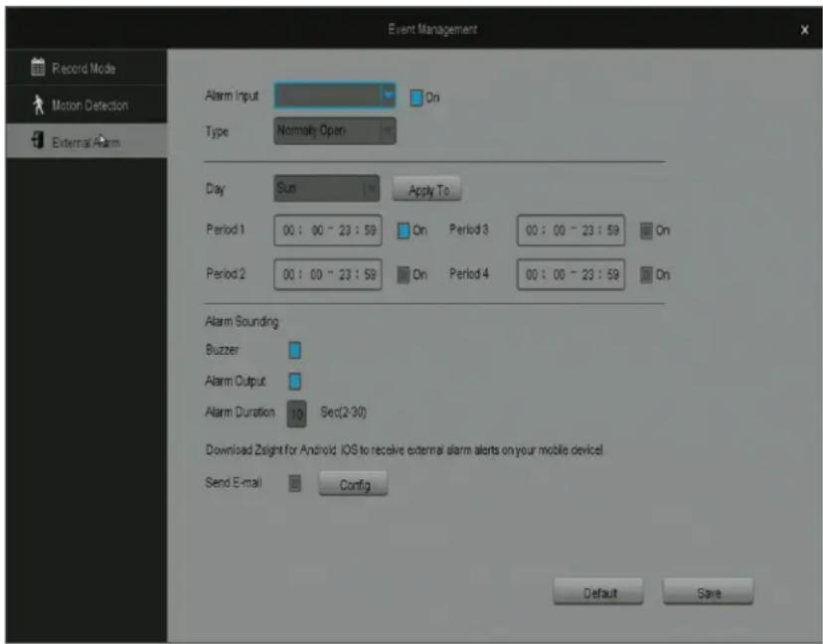Click the Save button
This screenshot has width=823, height=644.
pos(708,592)
